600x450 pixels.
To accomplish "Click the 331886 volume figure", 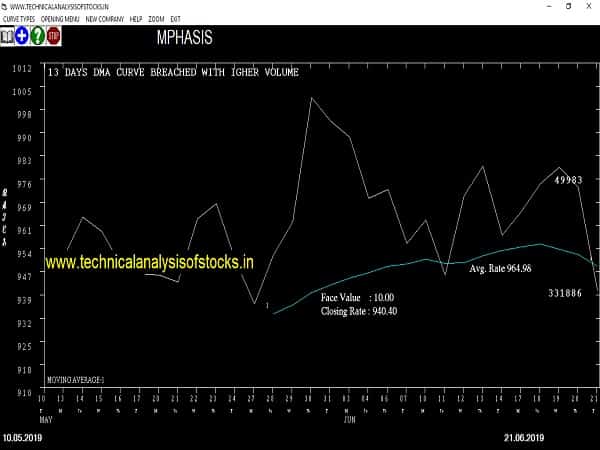I will (565, 292).
